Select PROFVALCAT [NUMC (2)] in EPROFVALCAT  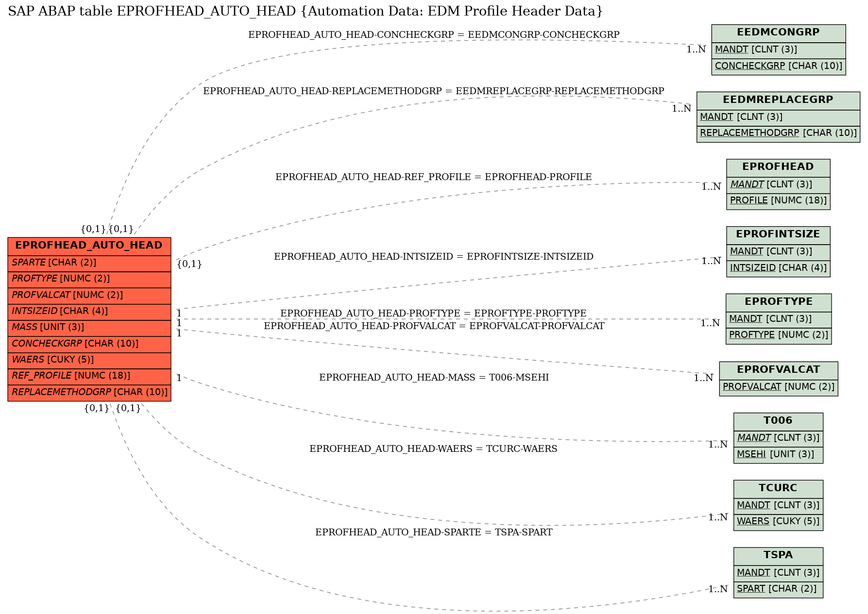click(779, 387)
